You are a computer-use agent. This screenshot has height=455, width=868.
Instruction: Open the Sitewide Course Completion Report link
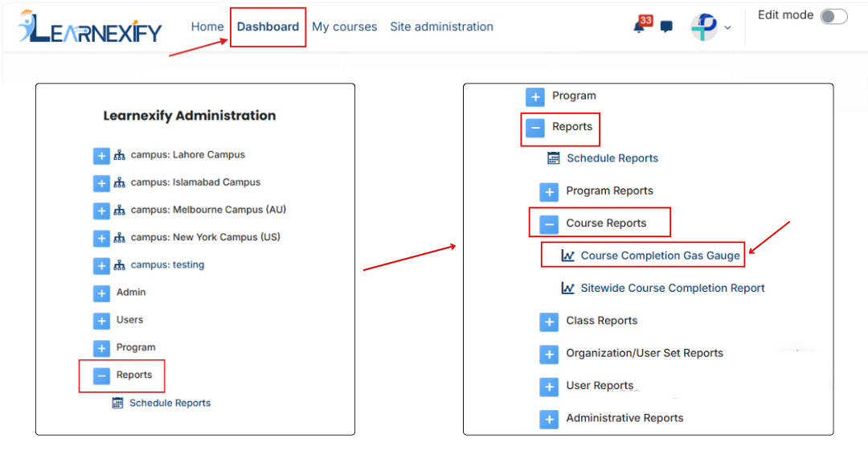coord(673,289)
